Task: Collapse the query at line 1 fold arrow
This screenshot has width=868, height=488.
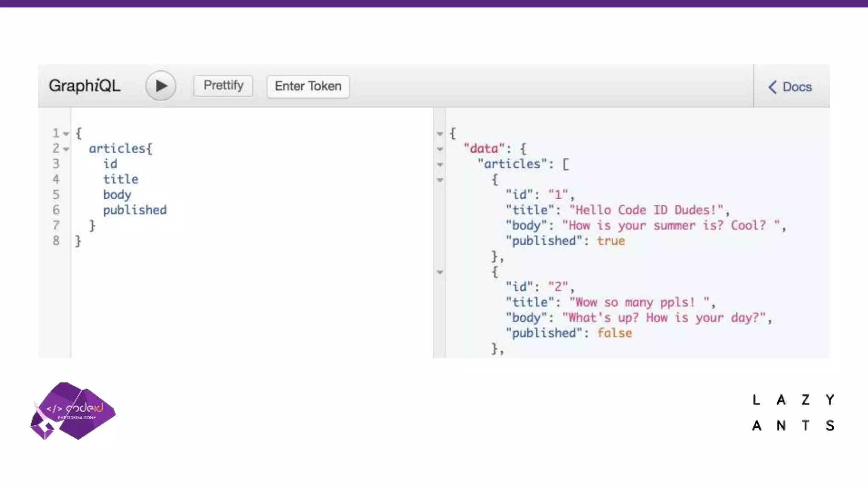Action: tap(66, 134)
